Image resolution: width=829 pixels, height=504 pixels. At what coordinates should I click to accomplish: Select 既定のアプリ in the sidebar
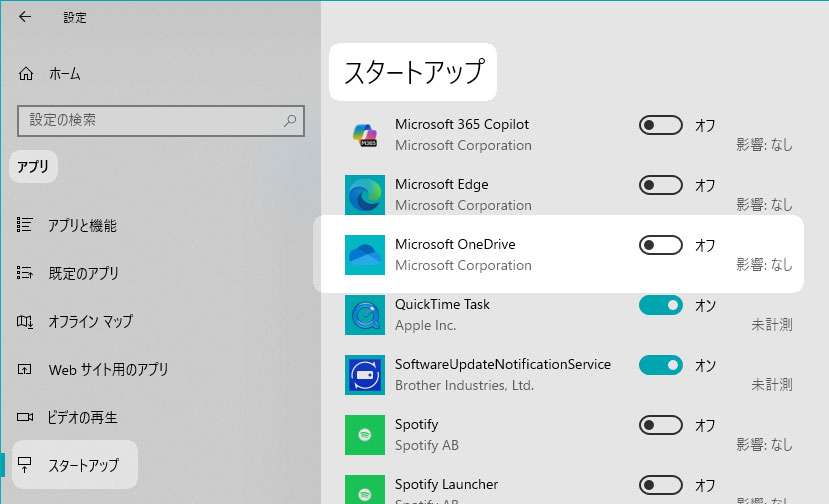pyautogui.click(x=83, y=274)
